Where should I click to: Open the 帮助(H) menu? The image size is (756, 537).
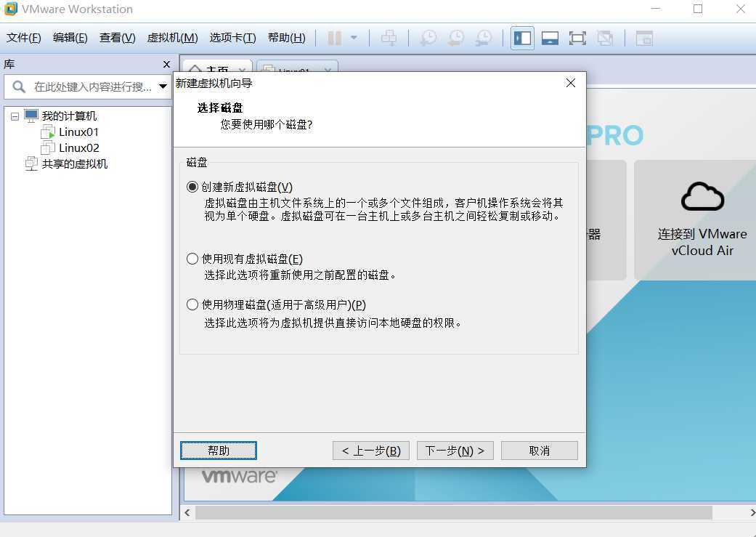pyautogui.click(x=286, y=38)
